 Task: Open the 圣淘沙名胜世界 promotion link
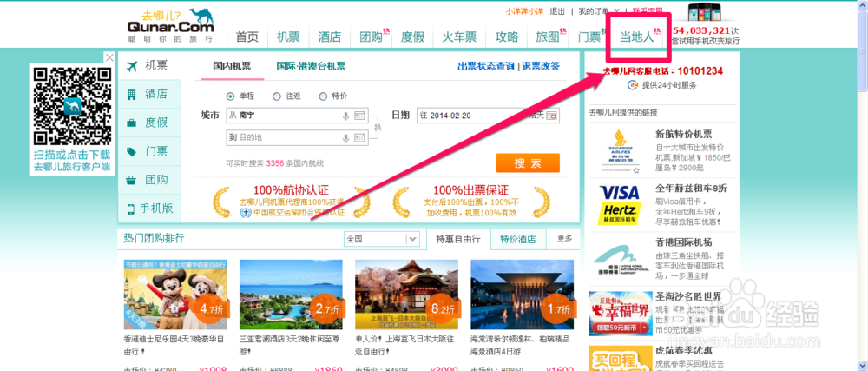(x=688, y=295)
